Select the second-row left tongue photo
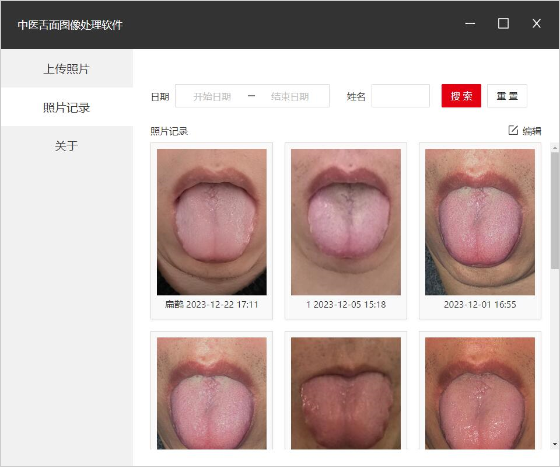 [211, 393]
